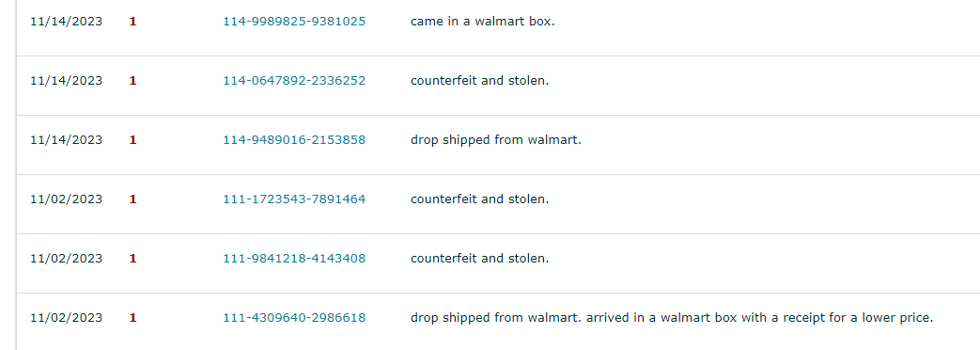Click the comment for order 114-0647892-2336252

pyautogui.click(x=479, y=81)
